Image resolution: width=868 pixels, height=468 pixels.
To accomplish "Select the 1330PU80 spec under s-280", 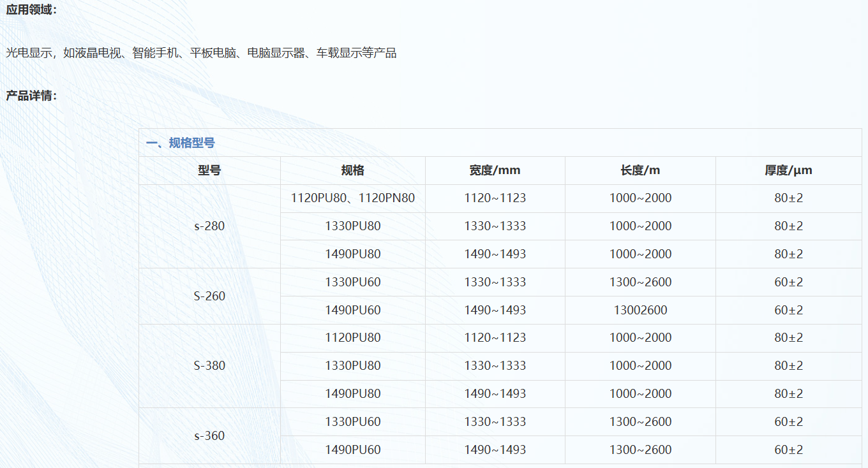I will (x=352, y=226).
